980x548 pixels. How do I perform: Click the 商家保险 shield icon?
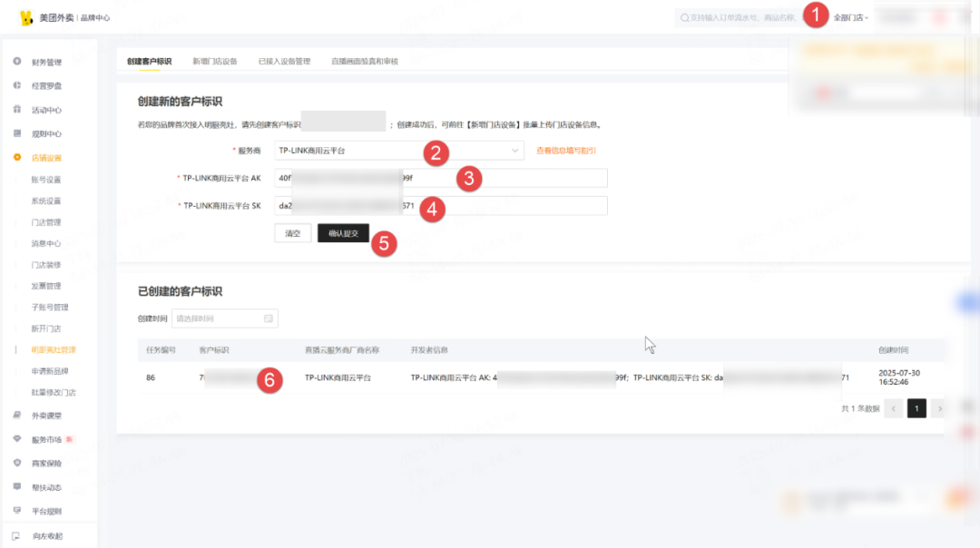pyautogui.click(x=17, y=463)
